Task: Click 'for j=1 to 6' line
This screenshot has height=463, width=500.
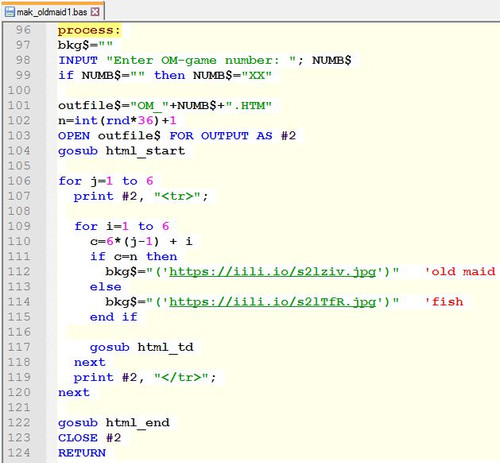Action: pos(105,181)
